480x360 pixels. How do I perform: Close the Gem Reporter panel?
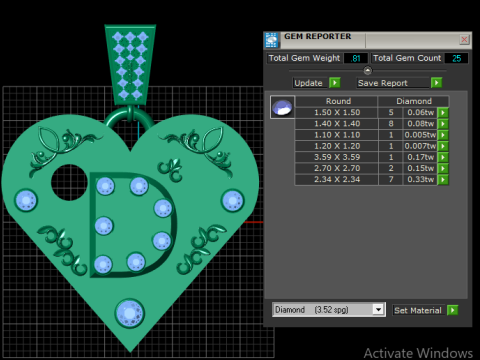[464, 40]
